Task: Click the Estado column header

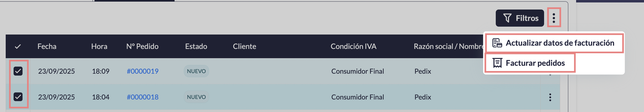Action: [196, 46]
